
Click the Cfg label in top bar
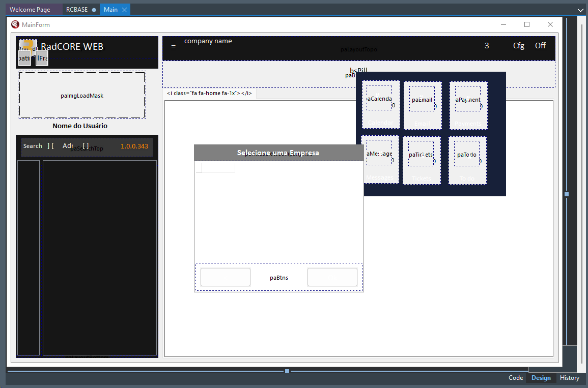(x=518, y=46)
